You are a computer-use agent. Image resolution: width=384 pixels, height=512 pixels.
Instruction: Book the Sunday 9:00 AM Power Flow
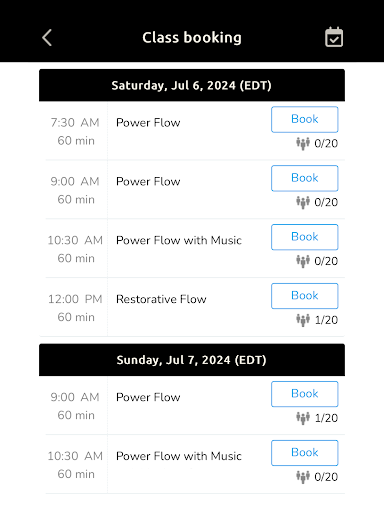click(305, 394)
